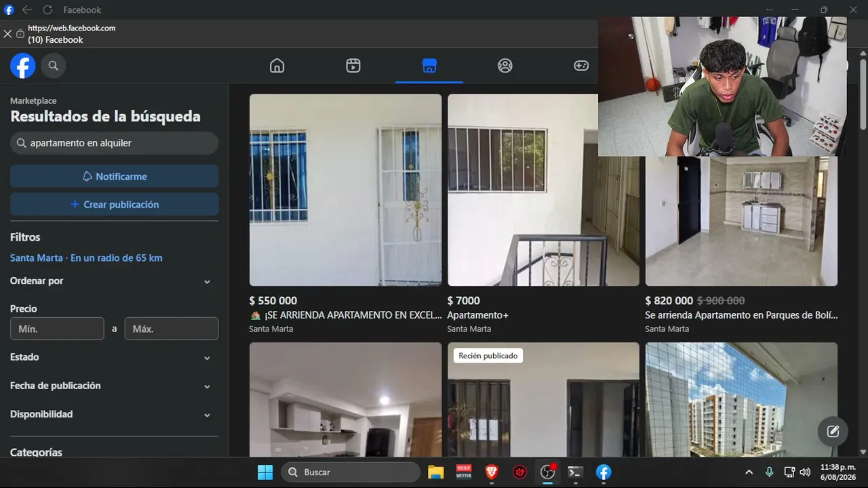The width and height of the screenshot is (868, 488).
Task: Click the Crear publicación button
Action: [x=114, y=205]
